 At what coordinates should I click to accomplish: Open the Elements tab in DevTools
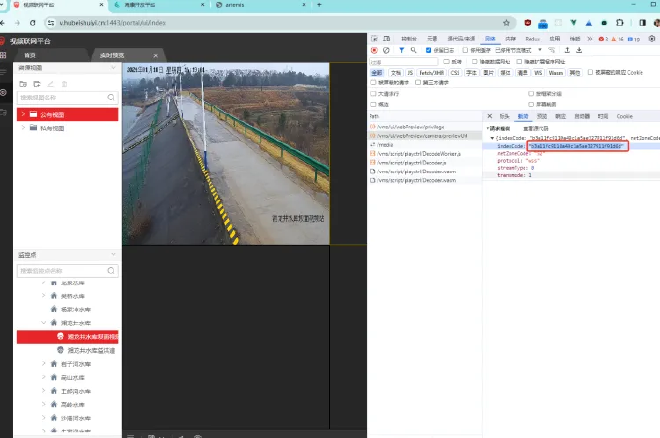tap(432, 39)
